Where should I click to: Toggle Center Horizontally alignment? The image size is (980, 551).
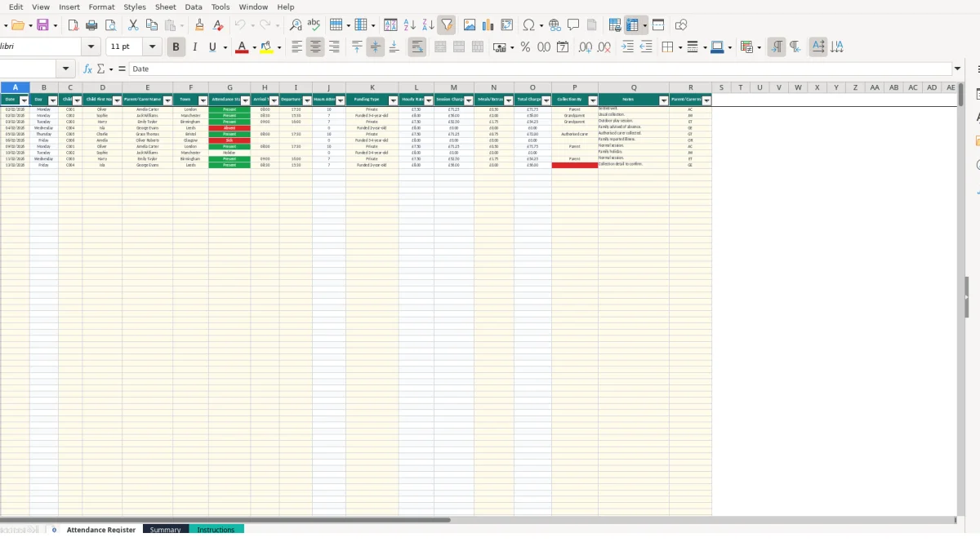[x=315, y=47]
